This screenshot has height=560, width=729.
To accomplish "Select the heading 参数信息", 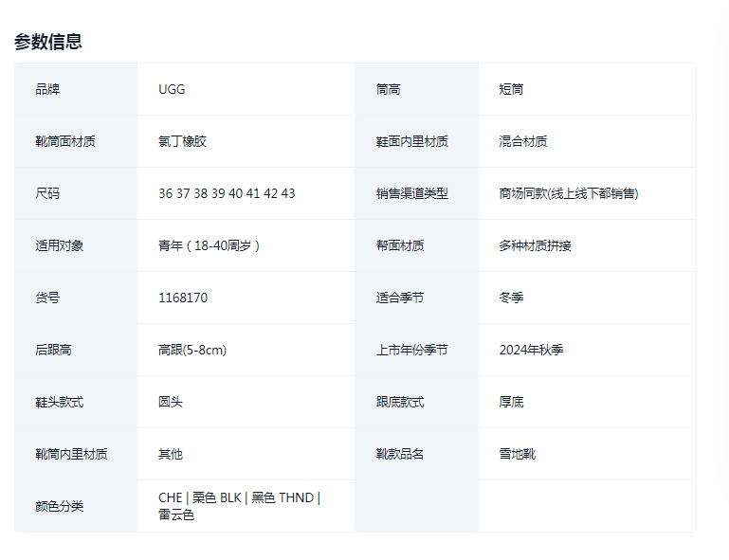I will pos(48,42).
